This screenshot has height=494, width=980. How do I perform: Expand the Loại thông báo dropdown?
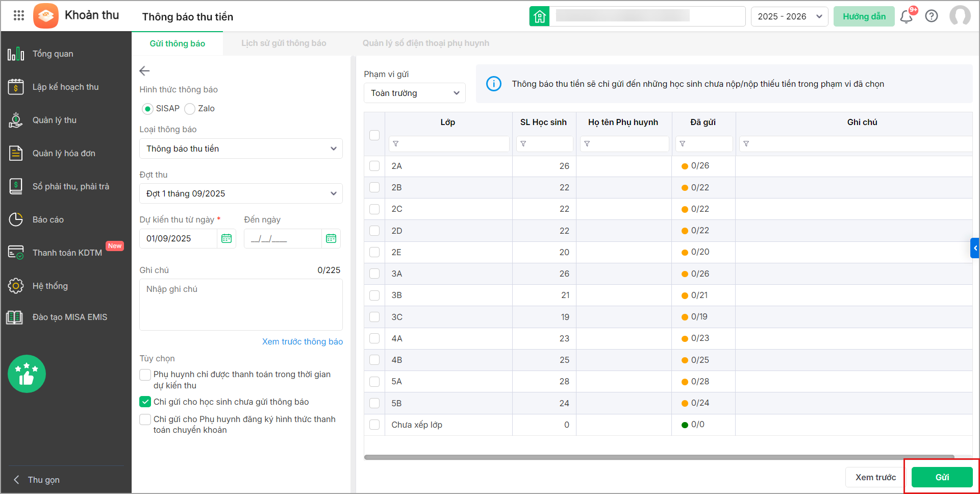click(241, 149)
